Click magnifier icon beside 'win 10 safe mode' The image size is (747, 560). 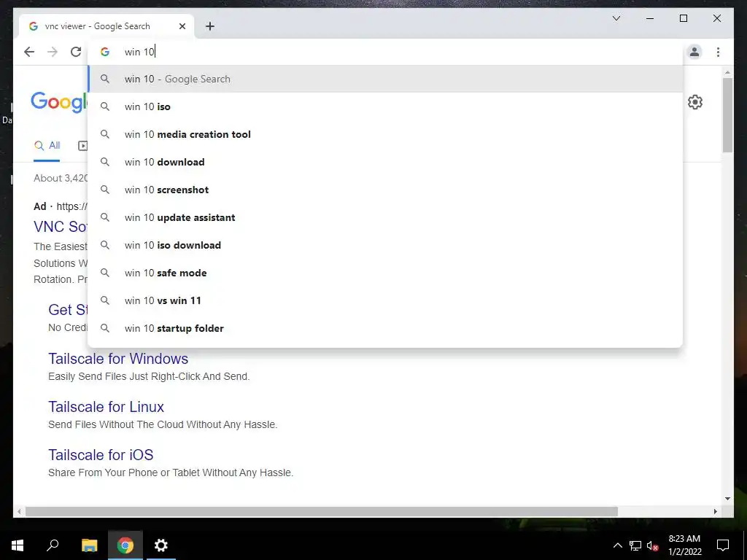coord(105,273)
